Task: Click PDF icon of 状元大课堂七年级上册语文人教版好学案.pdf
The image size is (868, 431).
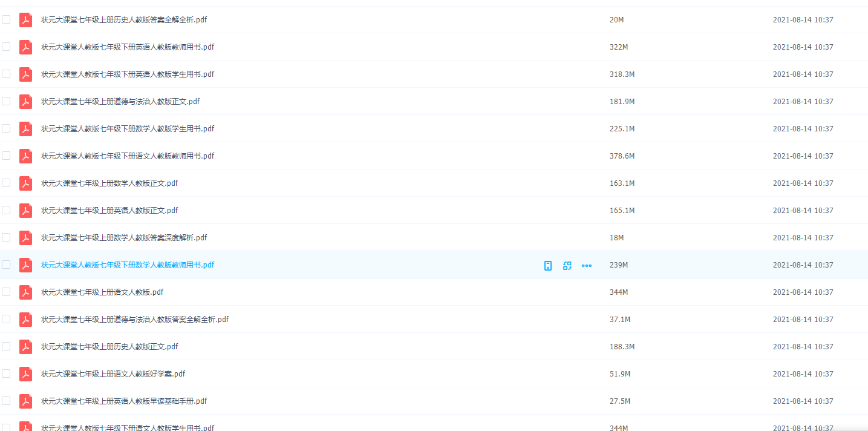Action: [25, 374]
